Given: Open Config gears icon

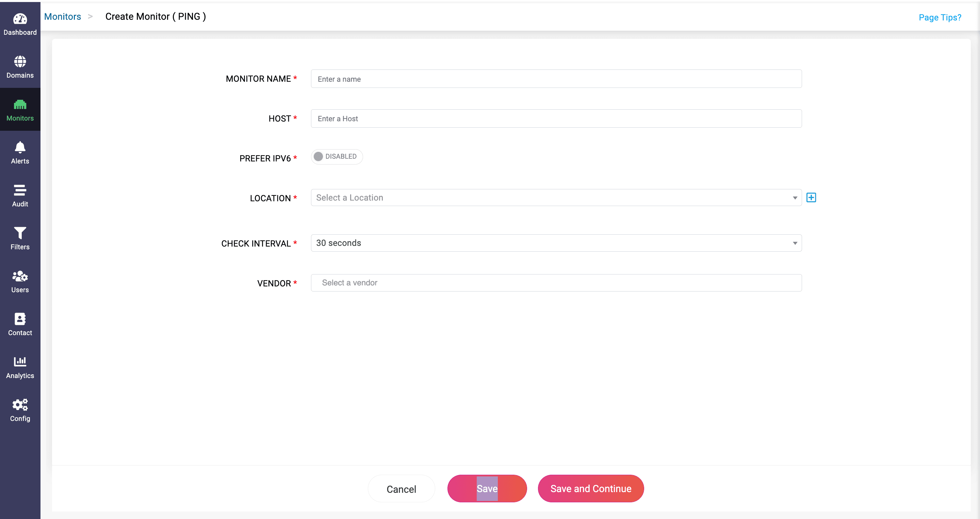Looking at the screenshot, I should (20, 404).
